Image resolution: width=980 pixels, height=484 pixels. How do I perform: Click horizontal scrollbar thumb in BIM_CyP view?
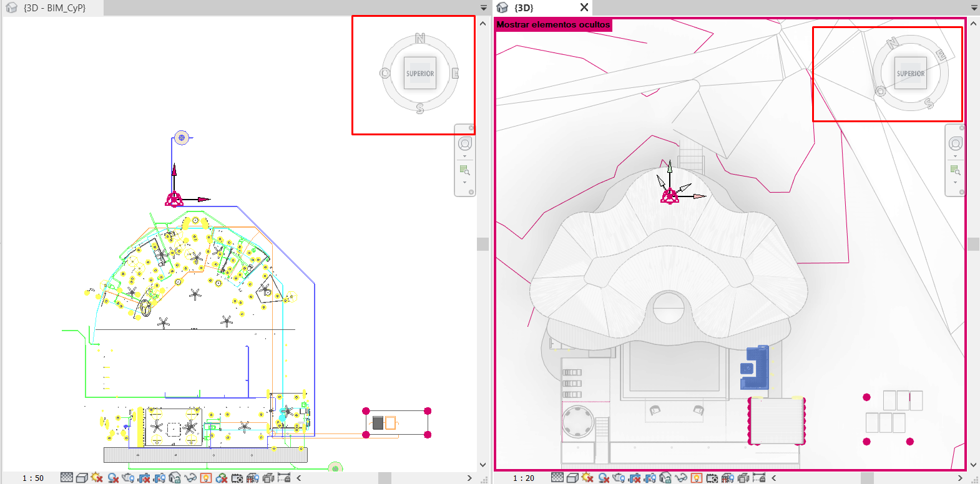(x=385, y=478)
